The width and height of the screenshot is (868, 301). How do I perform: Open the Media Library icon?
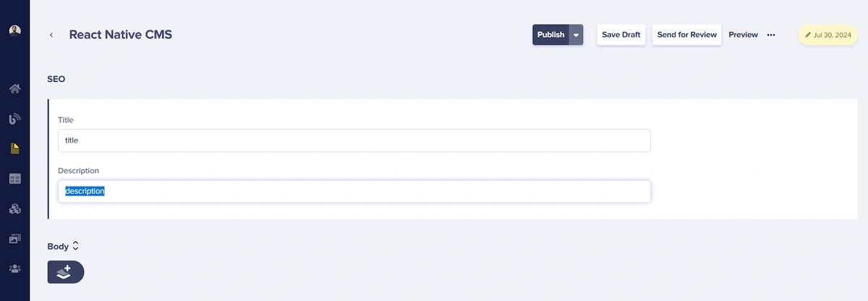(x=14, y=238)
